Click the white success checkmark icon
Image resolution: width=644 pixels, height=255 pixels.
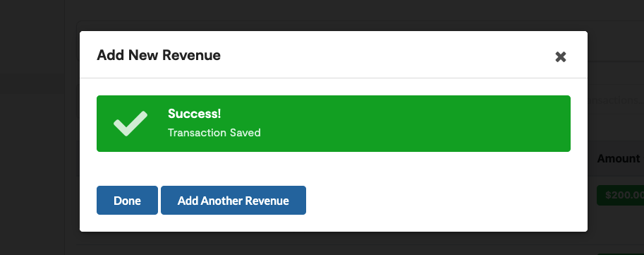(130, 124)
